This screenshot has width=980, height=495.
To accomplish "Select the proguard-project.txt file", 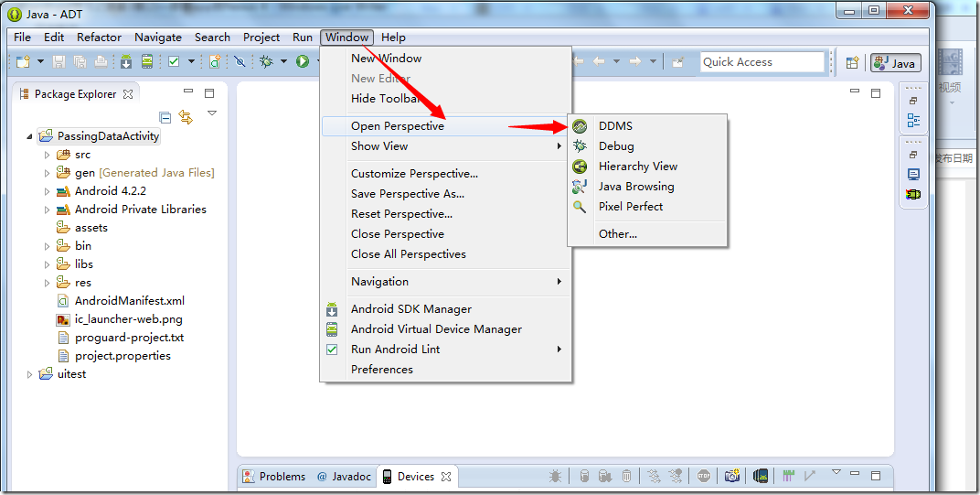I will [121, 338].
